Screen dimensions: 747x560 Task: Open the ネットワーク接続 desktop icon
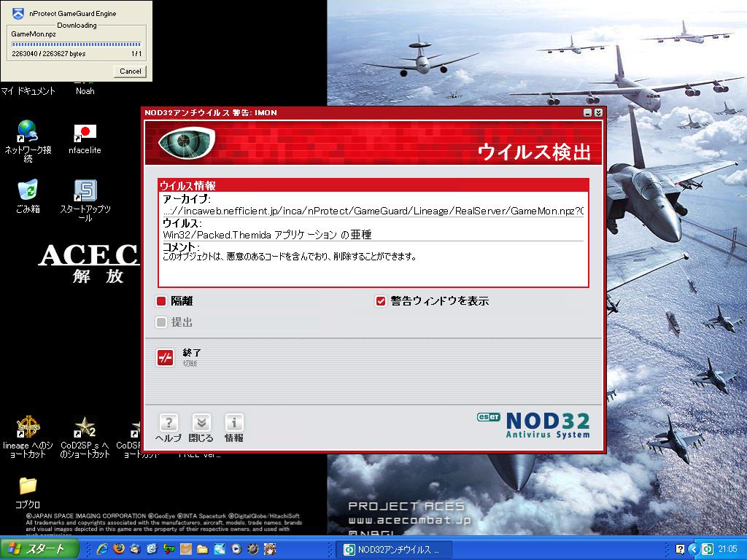[x=28, y=141]
